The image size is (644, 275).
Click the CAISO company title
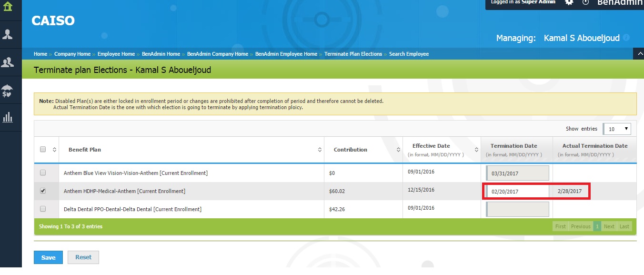(x=53, y=21)
